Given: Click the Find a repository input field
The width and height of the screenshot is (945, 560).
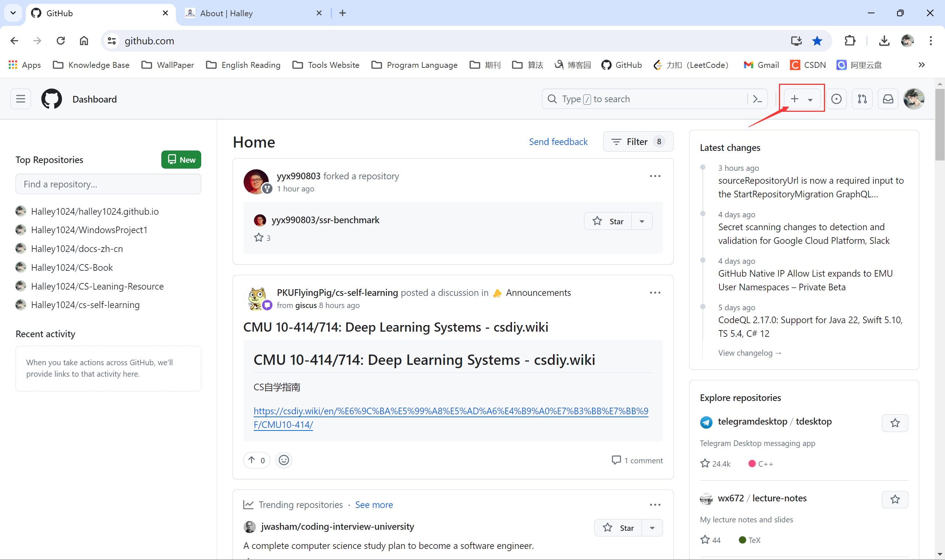Looking at the screenshot, I should 108,184.
